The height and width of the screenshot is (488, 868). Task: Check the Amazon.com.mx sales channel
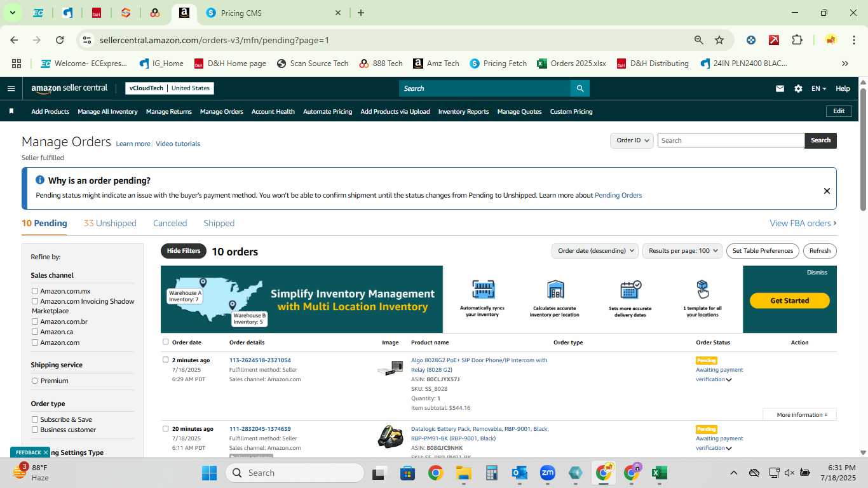coord(35,291)
